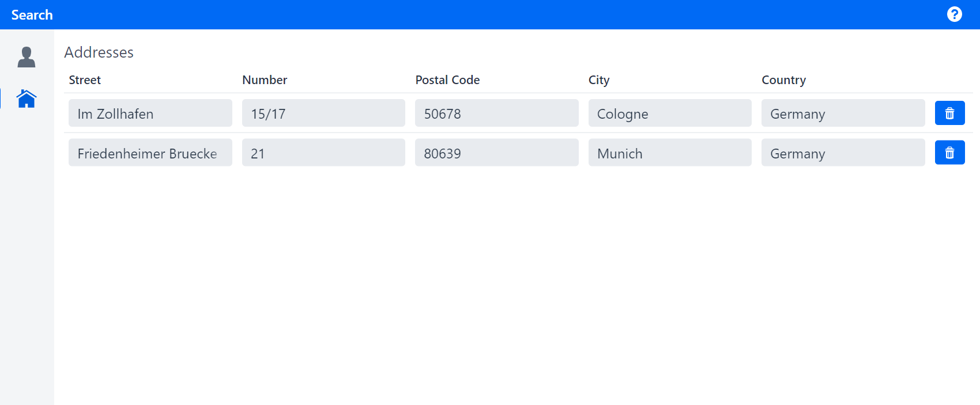Focus the Country field in Munich row
Viewport: 980px width, 405px height.
pos(842,153)
